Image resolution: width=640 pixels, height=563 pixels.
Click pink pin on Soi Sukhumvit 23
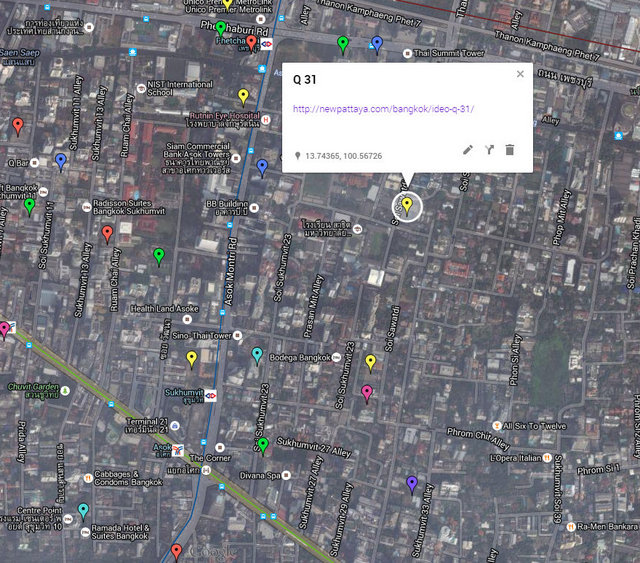coord(367,394)
